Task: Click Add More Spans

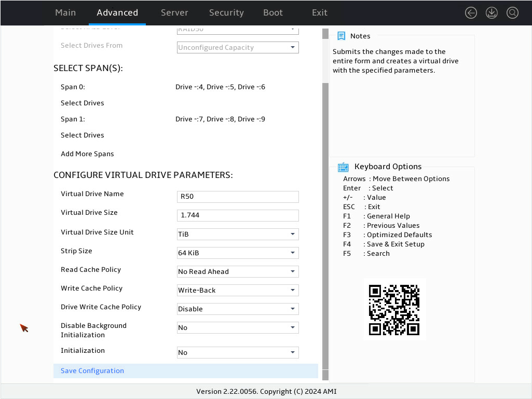Action: click(x=87, y=154)
